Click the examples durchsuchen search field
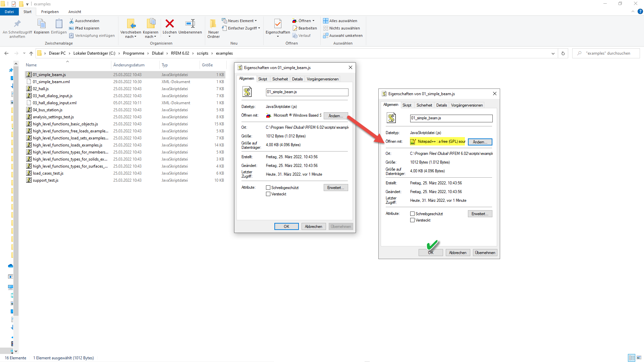 tap(607, 53)
